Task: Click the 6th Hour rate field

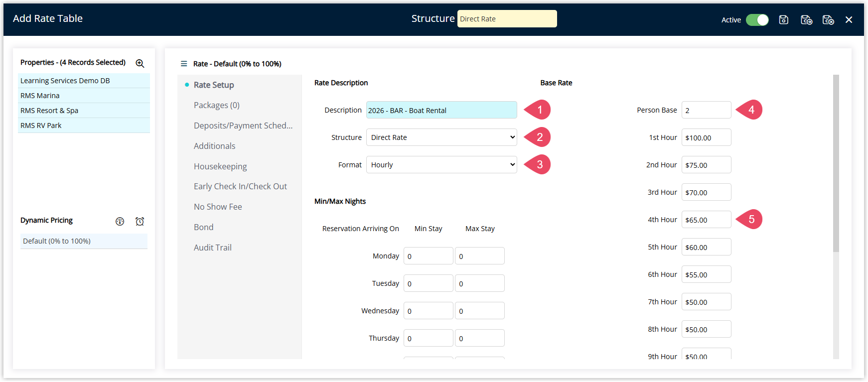Action: [707, 274]
